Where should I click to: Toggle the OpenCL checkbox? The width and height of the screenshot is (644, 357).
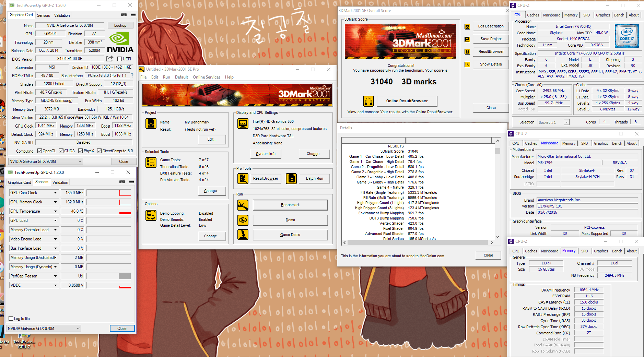tap(39, 151)
